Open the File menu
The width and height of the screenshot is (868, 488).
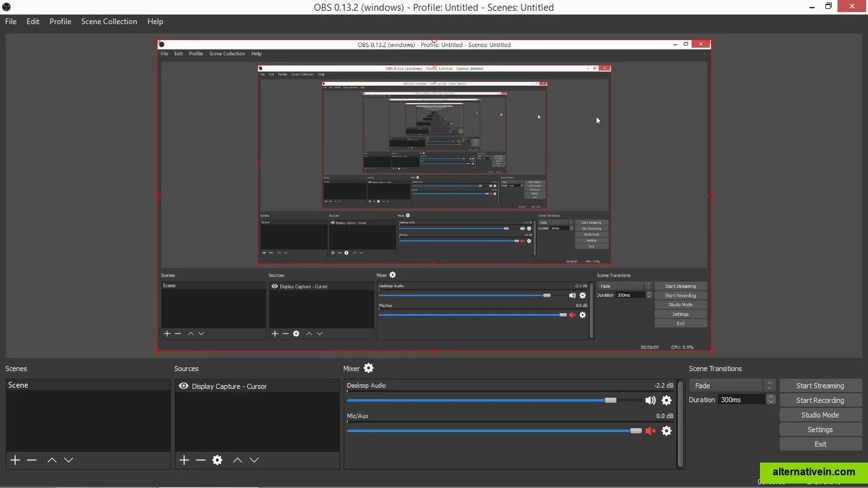11,21
